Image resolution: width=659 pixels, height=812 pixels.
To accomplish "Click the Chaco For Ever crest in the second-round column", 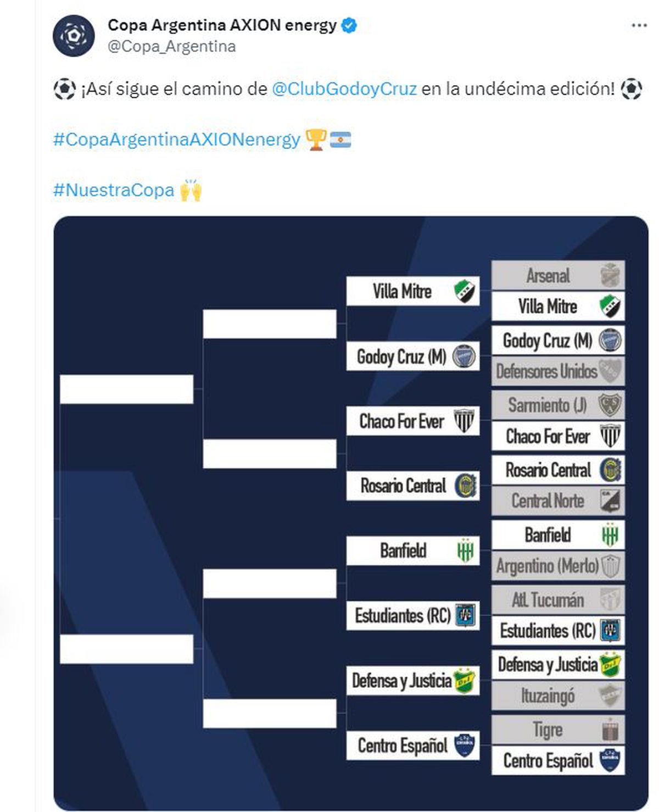I will pyautogui.click(x=464, y=421).
